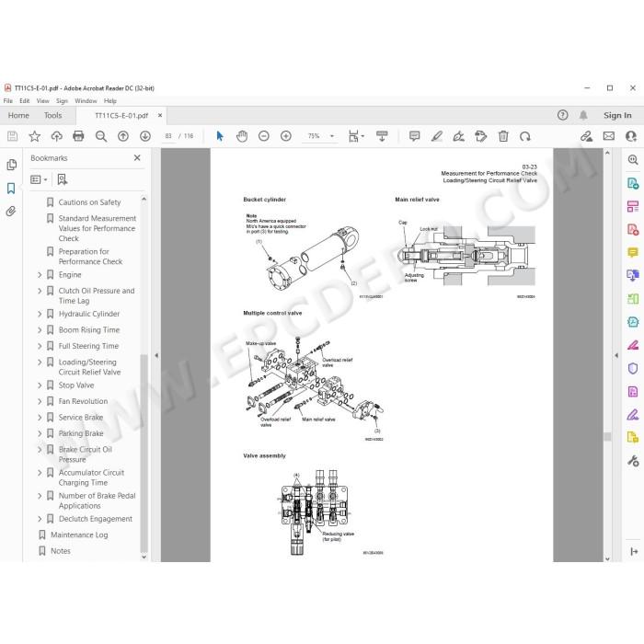644x644 pixels.
Task: Add a comment with the sticky note icon
Action: tap(414, 136)
